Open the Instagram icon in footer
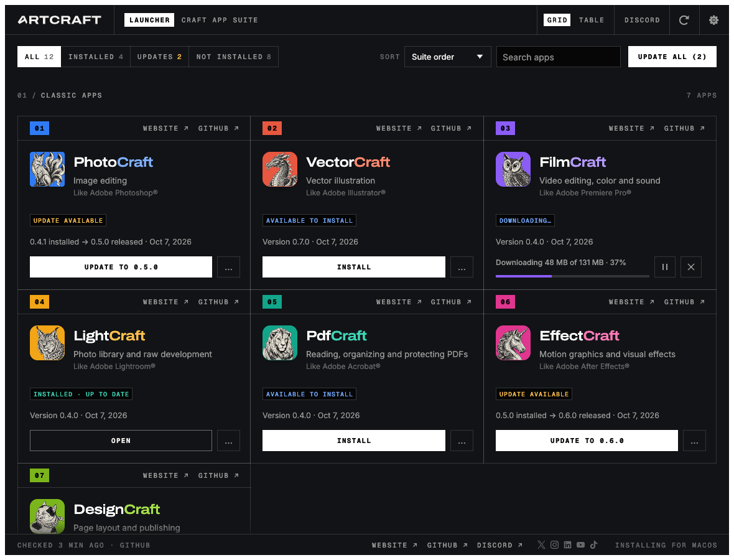 [554, 544]
